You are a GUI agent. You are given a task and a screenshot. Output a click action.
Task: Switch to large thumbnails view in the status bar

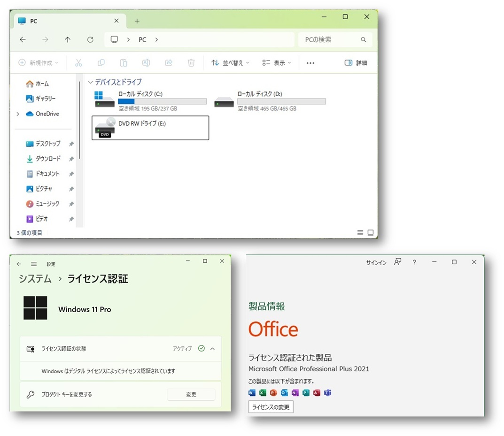[371, 232]
